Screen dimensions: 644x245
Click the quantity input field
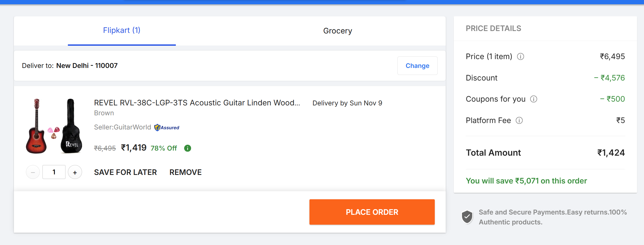(54, 172)
